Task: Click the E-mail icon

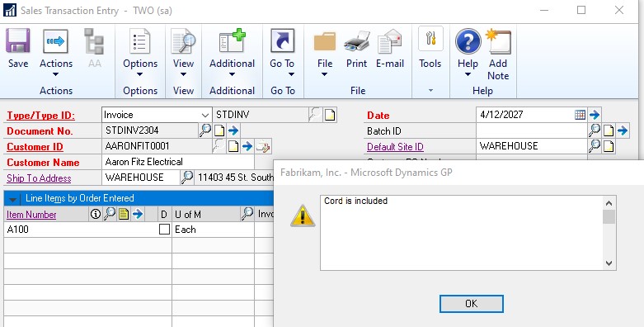Action: (x=390, y=48)
